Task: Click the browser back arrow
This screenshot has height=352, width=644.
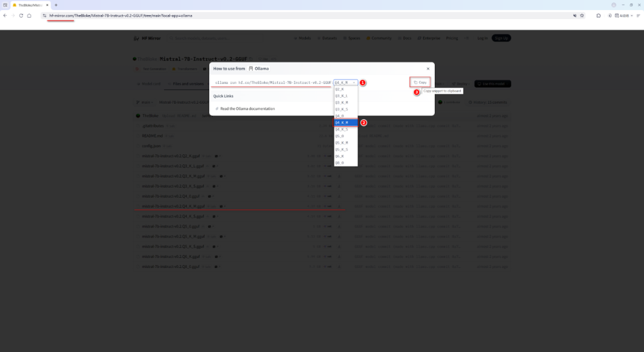Action: point(5,15)
